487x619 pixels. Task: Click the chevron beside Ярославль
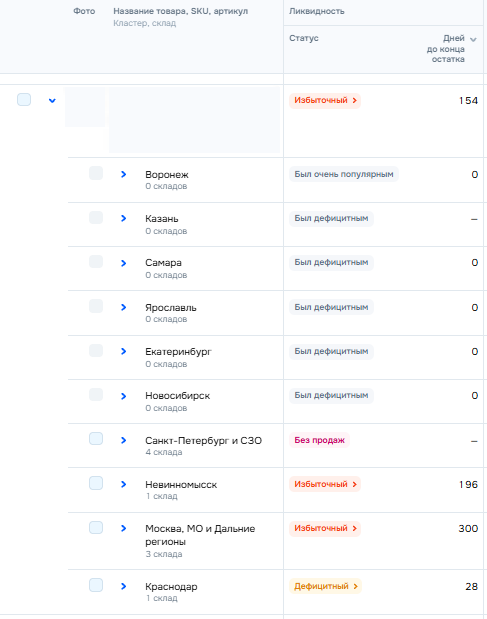(124, 307)
